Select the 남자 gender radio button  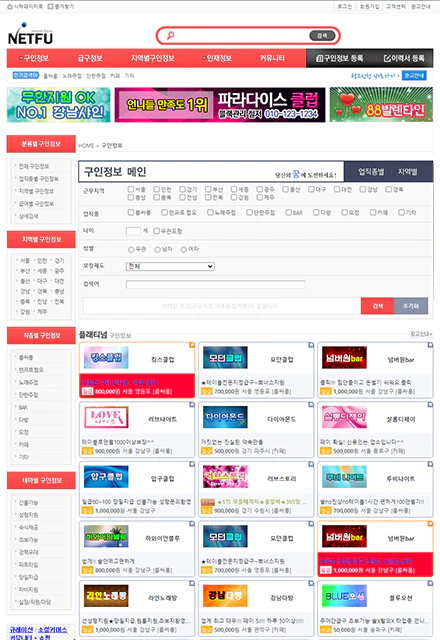pyautogui.click(x=157, y=249)
